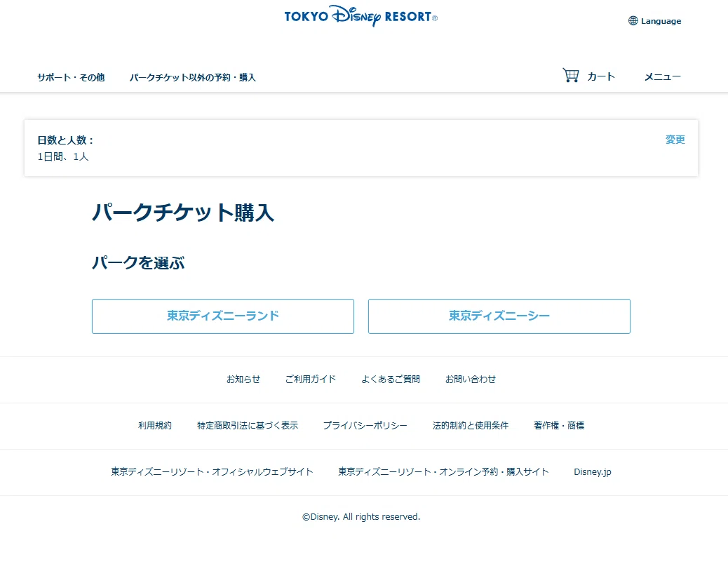728x564 pixels.
Task: Open お問い合わせ footer link
Action: (x=471, y=380)
